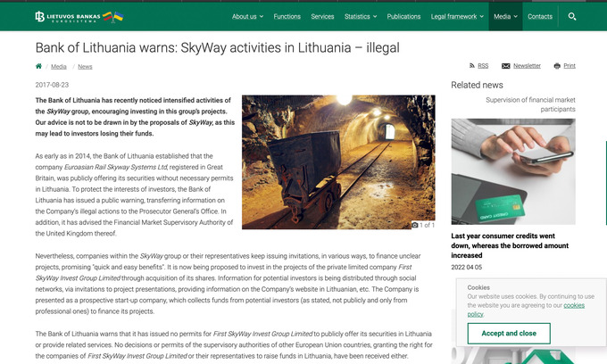The height and width of the screenshot is (364, 607).
Task: Open the Newsletter link
Action: (527, 66)
